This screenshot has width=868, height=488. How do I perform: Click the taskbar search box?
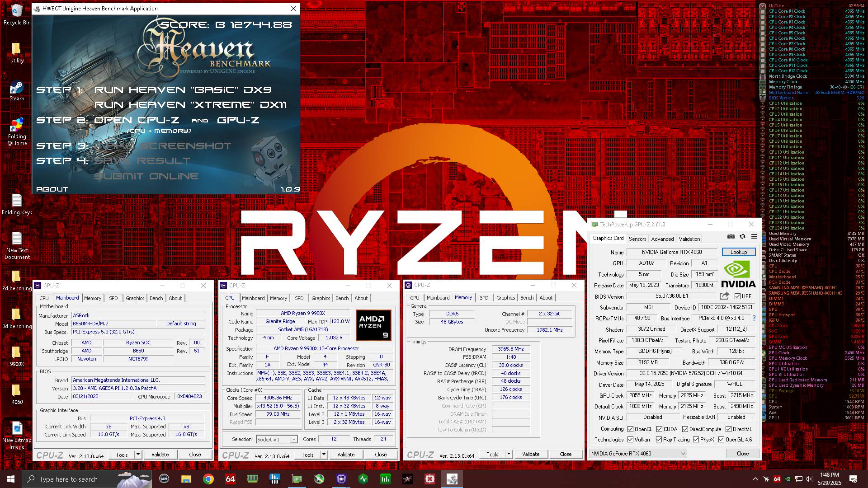[87, 479]
